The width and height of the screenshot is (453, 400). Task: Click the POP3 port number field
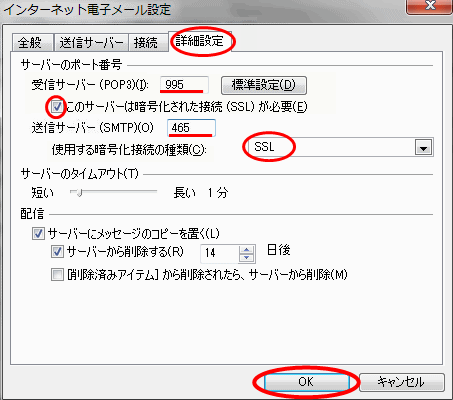coord(184,85)
